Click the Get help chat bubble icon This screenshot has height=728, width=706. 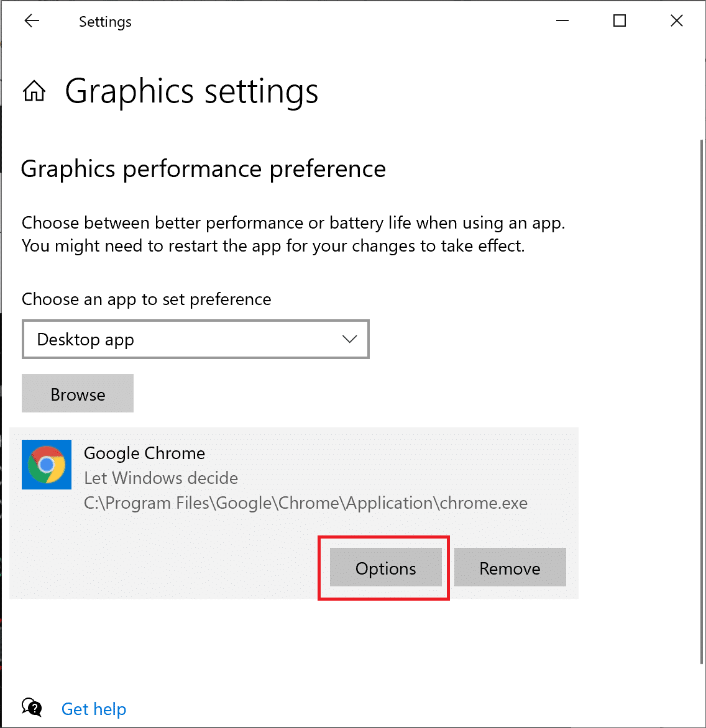[x=31, y=707]
